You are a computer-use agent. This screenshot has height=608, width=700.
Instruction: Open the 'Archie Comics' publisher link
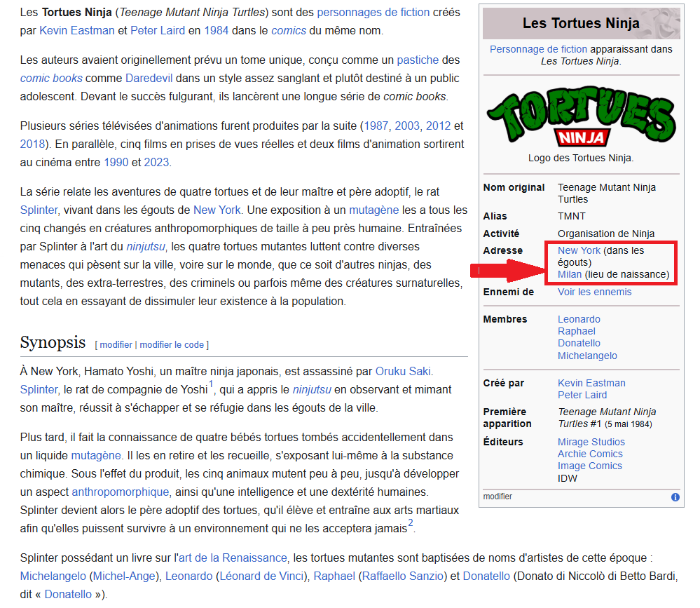590,454
